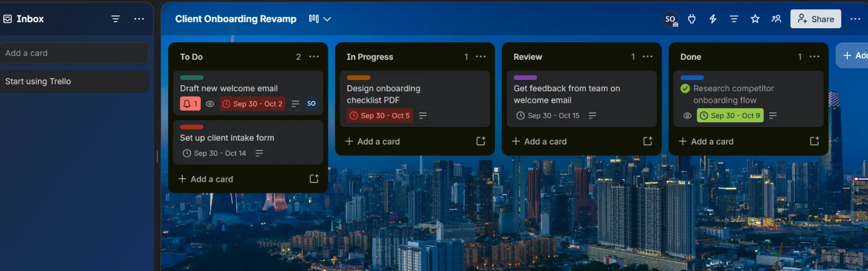The width and height of the screenshot is (868, 271).
Task: Open the Inbox filter icon
Action: tap(116, 19)
